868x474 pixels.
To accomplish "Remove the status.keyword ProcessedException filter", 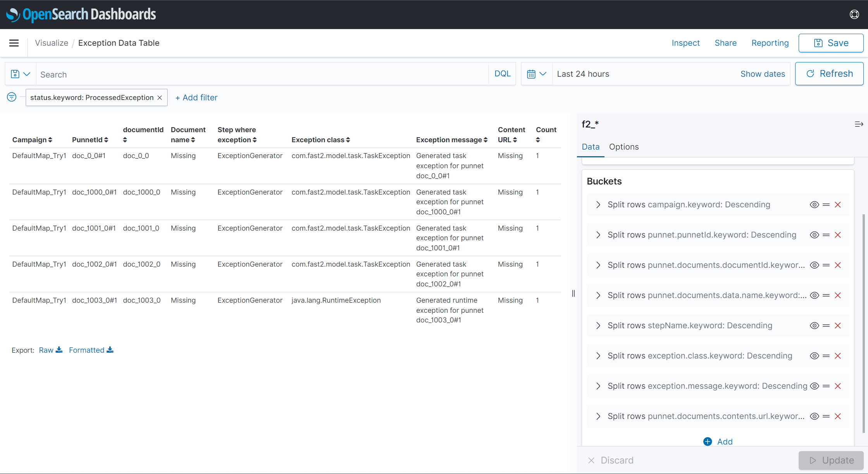I will (x=160, y=97).
